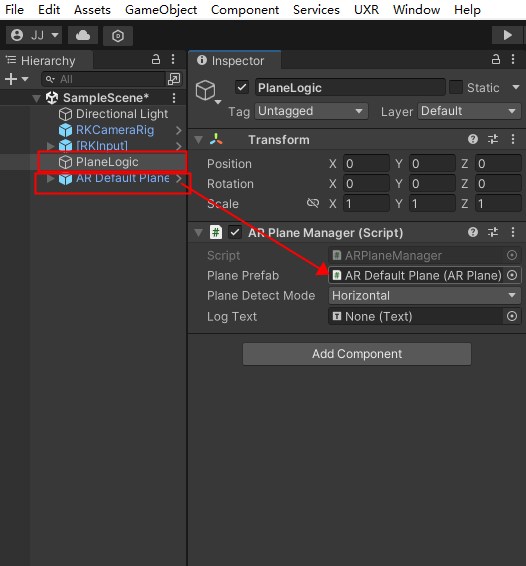Open Transform help reference icon
The image size is (526, 566).
473,139
